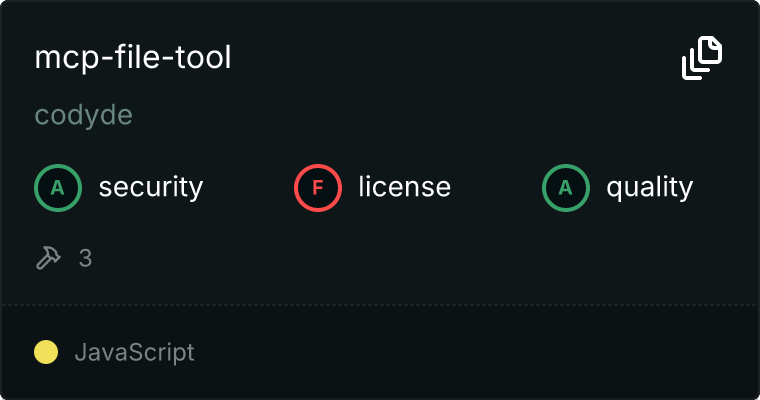Click the green quality grade A badge
This screenshot has height=400, width=760.
tap(565, 187)
